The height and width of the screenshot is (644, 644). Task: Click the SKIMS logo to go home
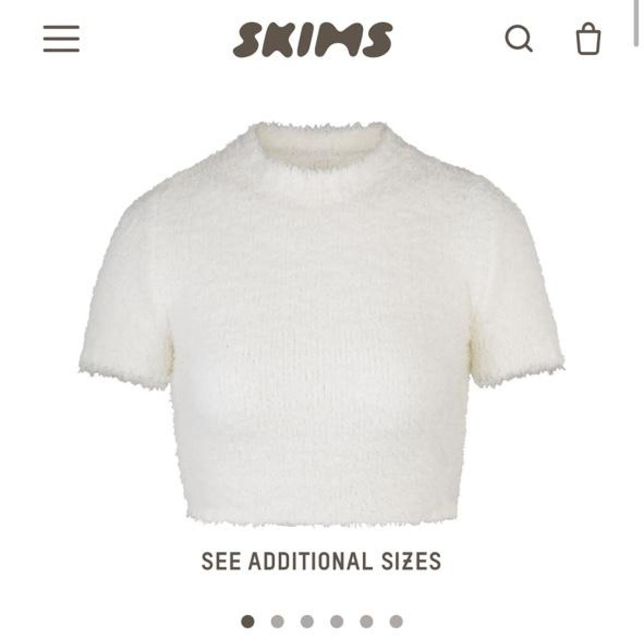pyautogui.click(x=312, y=39)
